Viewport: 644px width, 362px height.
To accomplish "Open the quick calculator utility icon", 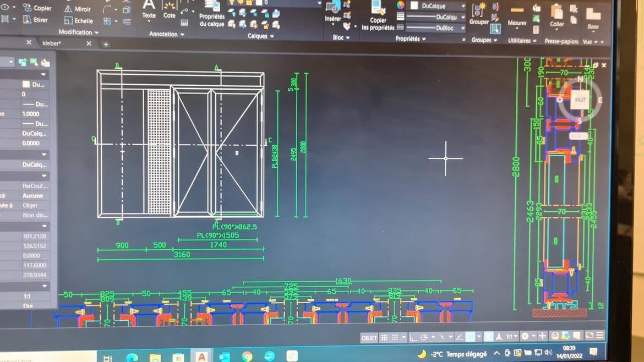I will [x=536, y=30].
